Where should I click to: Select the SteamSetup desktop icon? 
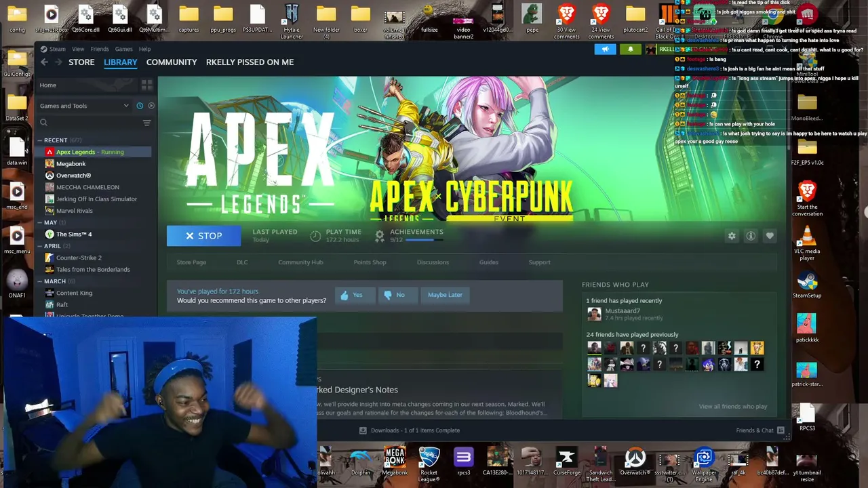point(807,285)
